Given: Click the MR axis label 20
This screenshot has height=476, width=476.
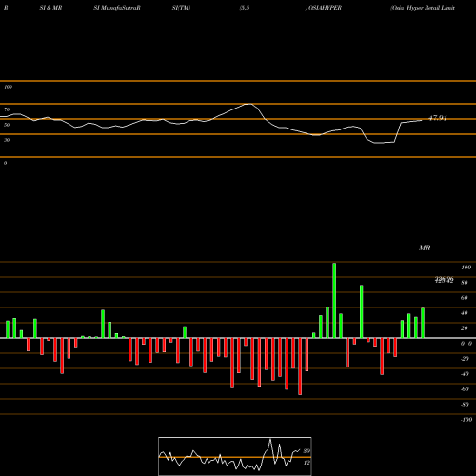Looking at the screenshot, I should point(465,328).
